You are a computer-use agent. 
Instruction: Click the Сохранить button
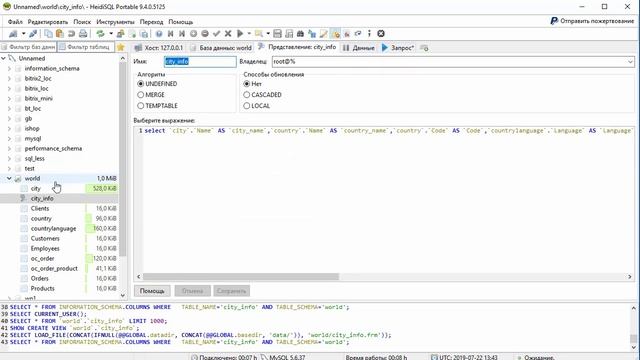click(x=231, y=291)
